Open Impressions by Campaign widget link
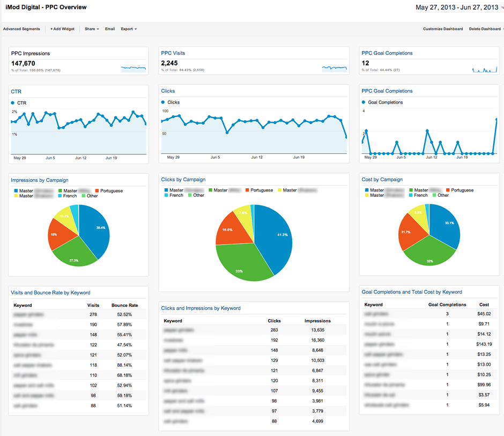Screen dimensions: 504x436 point(40,180)
